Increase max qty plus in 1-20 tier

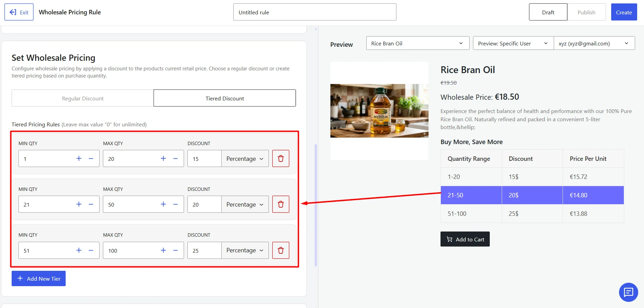(x=163, y=158)
